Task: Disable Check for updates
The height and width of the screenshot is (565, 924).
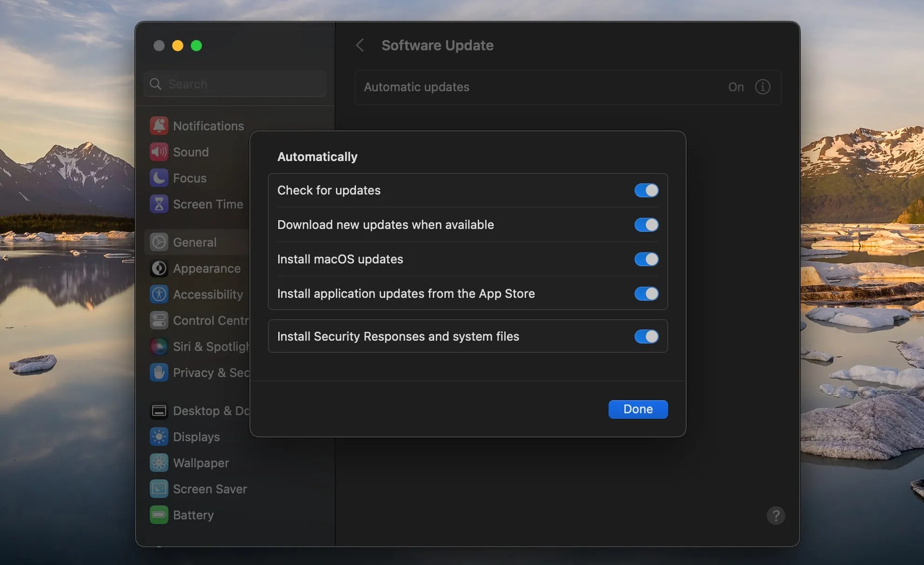Action: click(646, 190)
